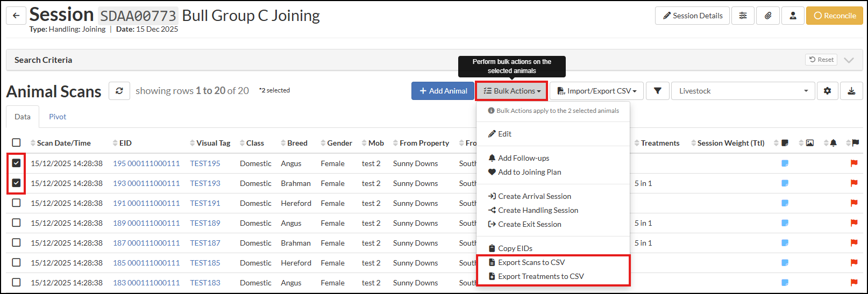Open attachments with the paperclip icon

(768, 16)
